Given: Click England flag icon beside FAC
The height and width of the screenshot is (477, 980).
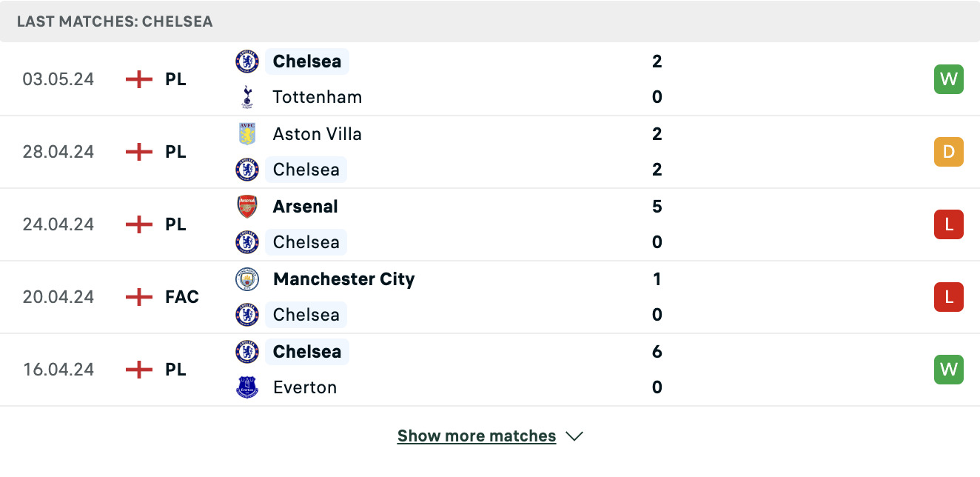Looking at the screenshot, I should coord(139,297).
